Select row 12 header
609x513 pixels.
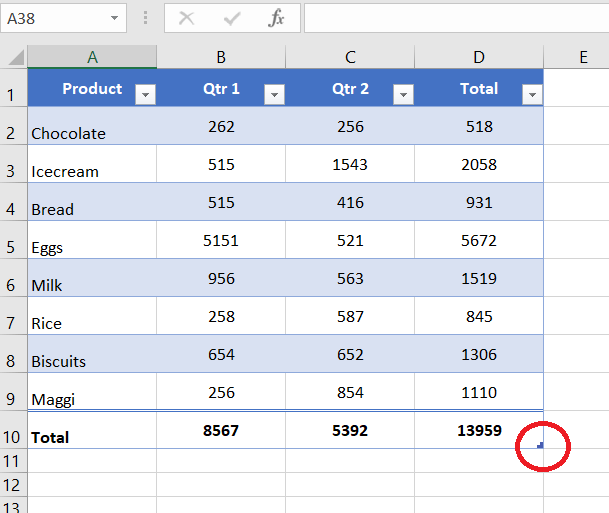14,485
